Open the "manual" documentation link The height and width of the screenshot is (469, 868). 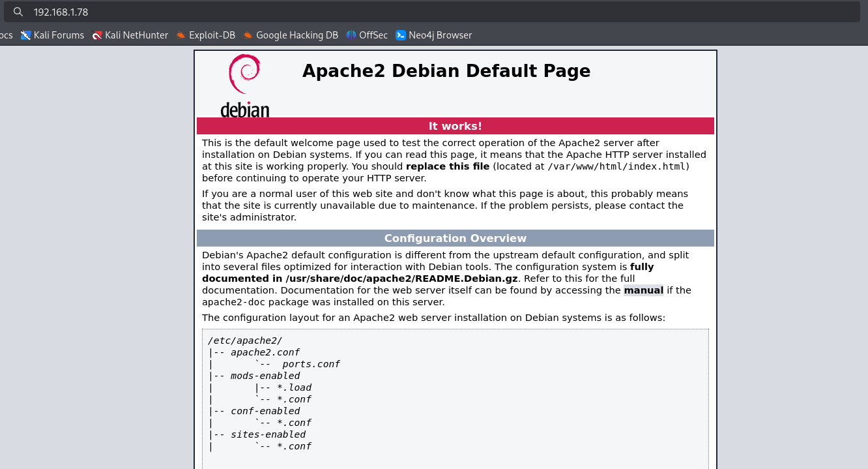643,290
